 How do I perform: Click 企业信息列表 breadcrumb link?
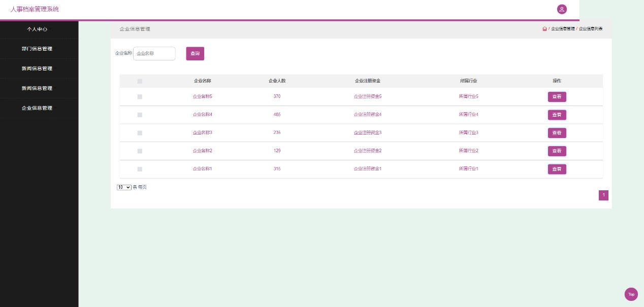tap(591, 29)
